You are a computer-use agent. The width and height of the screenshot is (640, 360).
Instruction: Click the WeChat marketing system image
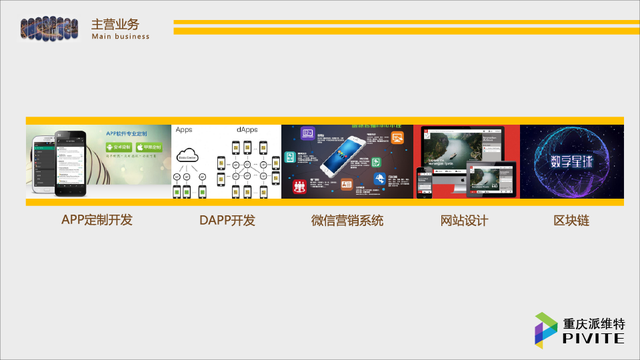347,162
